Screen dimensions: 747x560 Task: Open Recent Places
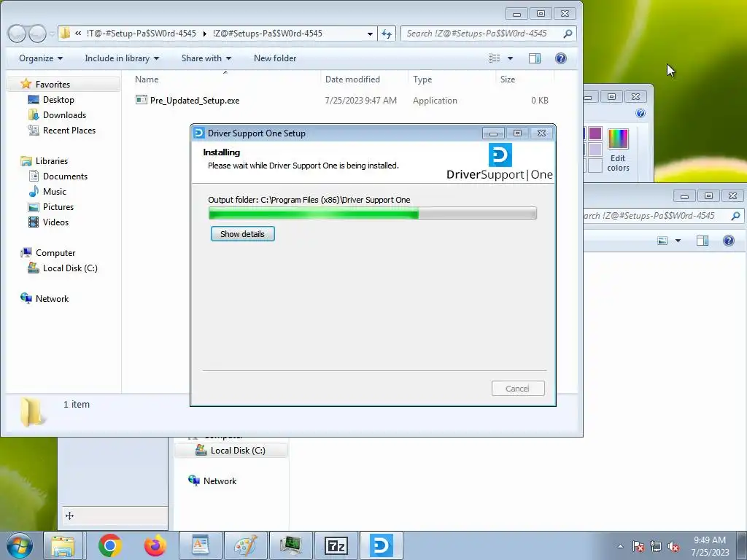click(x=69, y=130)
